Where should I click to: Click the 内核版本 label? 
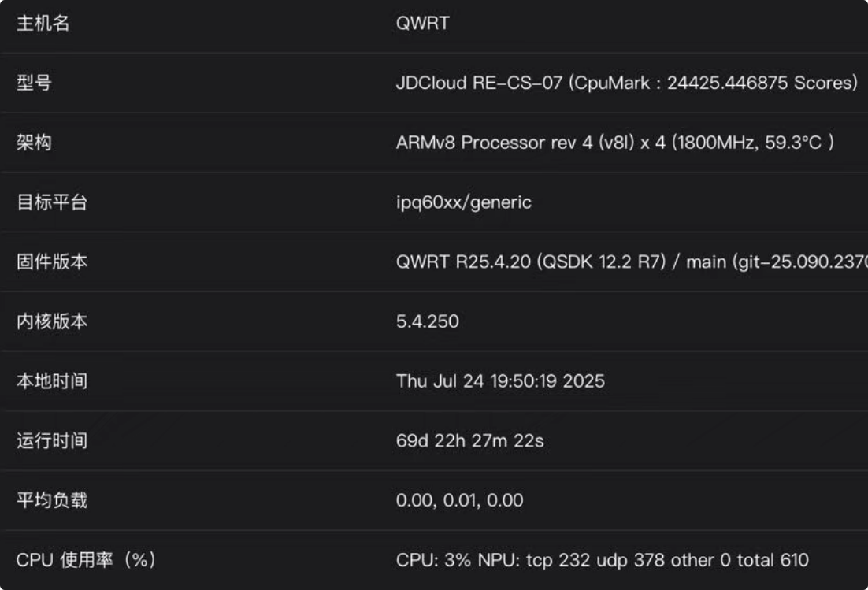[x=52, y=321]
